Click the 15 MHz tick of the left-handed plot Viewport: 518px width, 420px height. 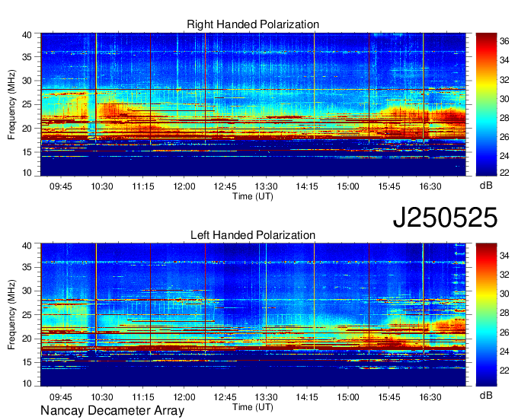pos(27,362)
